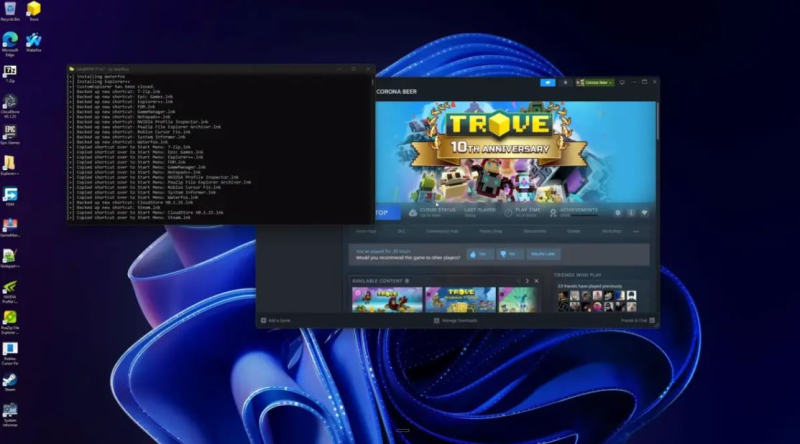Open the second Trove content thumbnail

tap(460, 300)
